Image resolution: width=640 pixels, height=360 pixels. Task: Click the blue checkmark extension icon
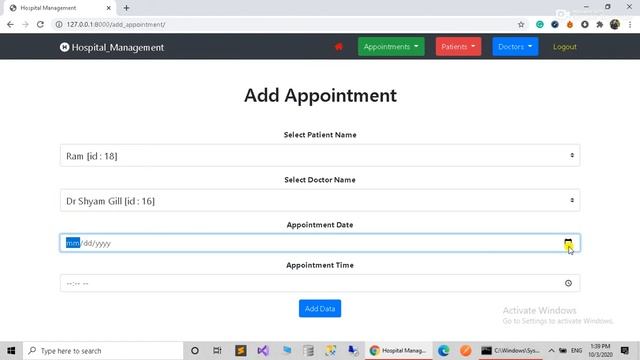pyautogui.click(x=555, y=24)
